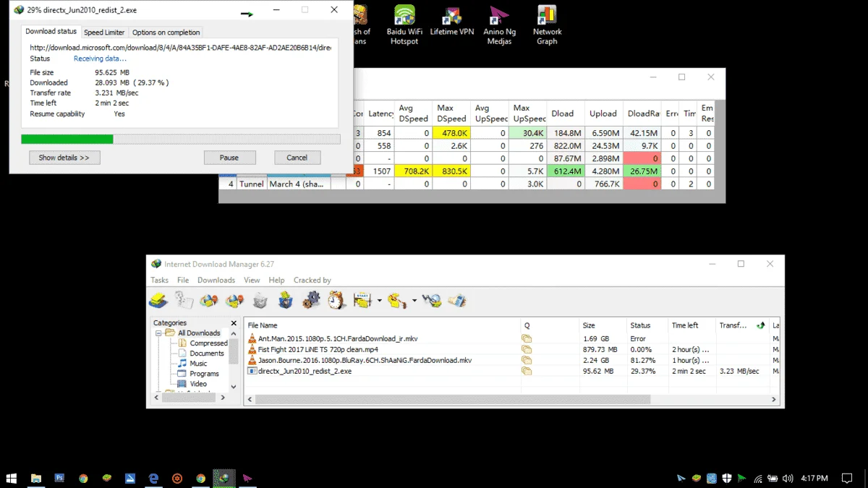Open the Cracked by menu in IDM
This screenshot has height=488, width=868.
312,280
